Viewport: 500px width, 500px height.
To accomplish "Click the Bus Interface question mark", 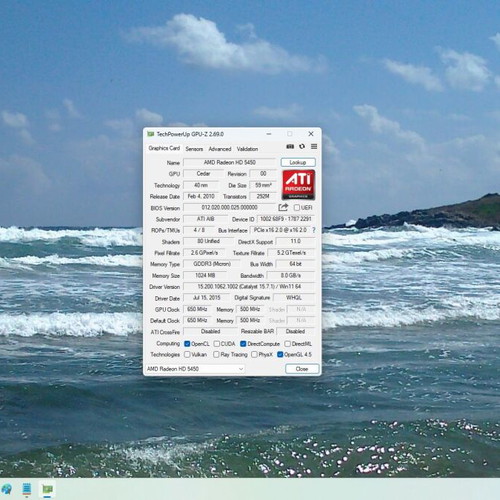I will (314, 230).
